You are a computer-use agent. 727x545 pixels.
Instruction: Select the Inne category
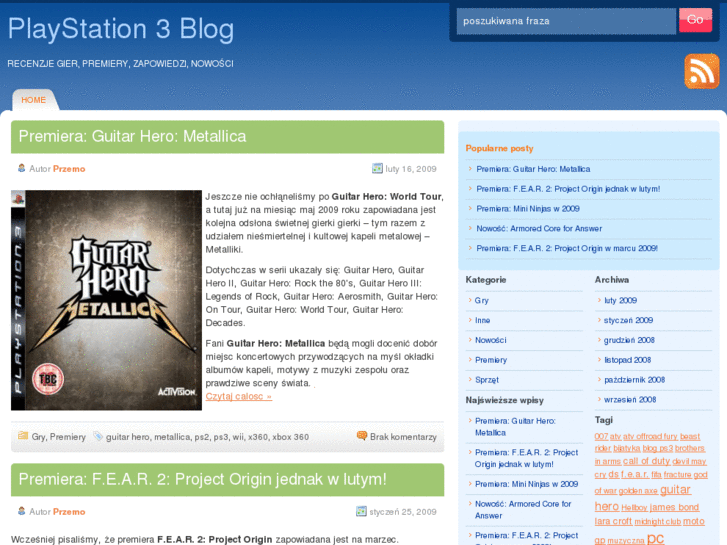483,320
